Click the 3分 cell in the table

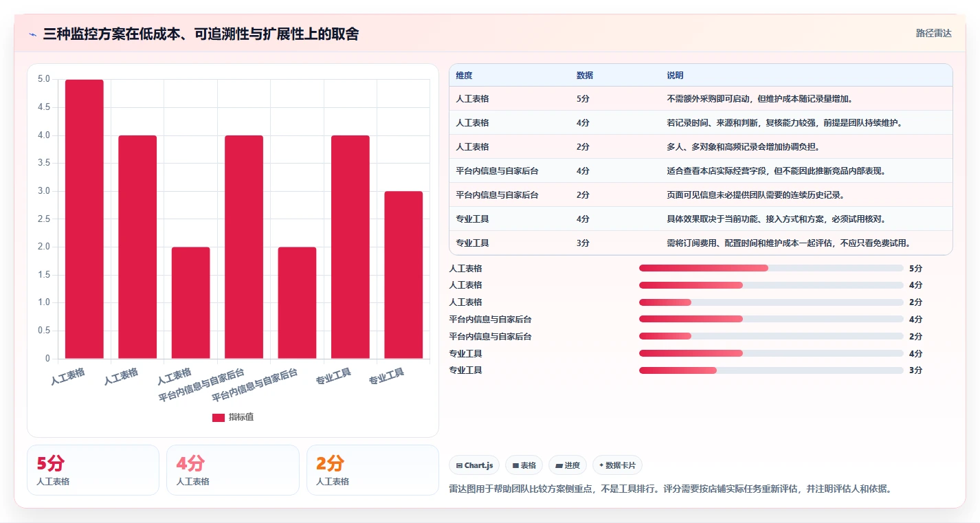coord(583,243)
